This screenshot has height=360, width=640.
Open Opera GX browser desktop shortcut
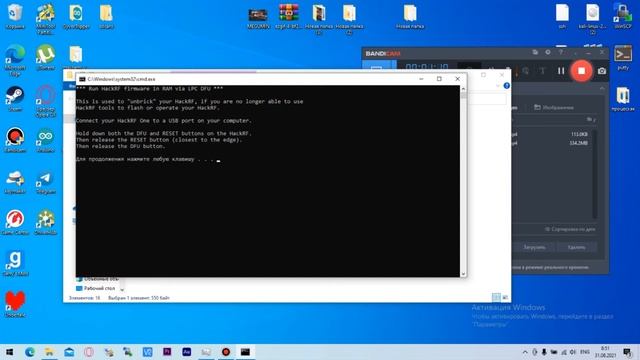[x=45, y=101]
